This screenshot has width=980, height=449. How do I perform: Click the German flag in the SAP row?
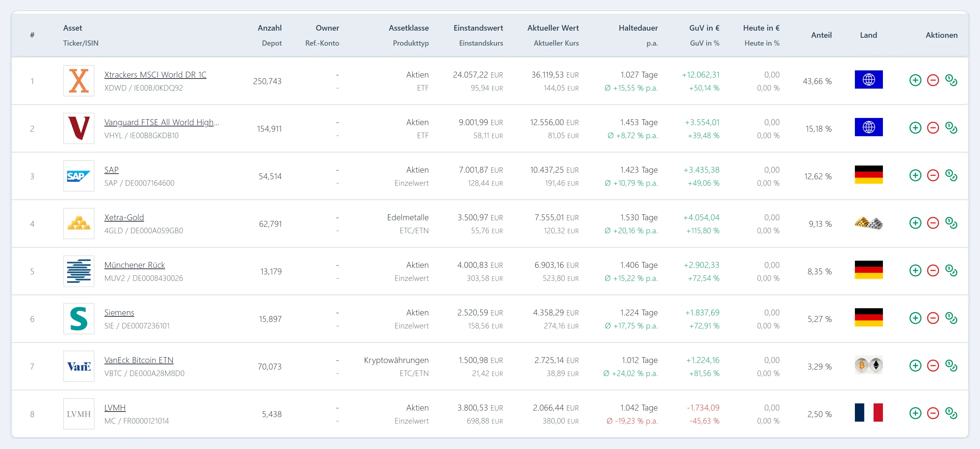(869, 175)
